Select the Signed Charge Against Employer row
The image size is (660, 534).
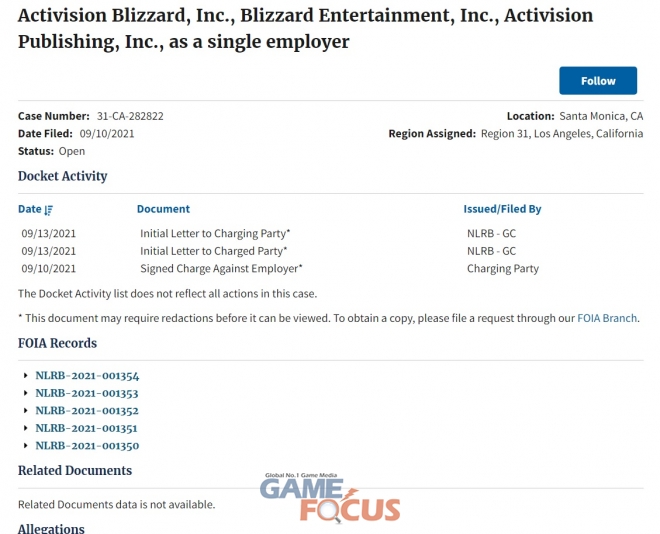click(330, 268)
